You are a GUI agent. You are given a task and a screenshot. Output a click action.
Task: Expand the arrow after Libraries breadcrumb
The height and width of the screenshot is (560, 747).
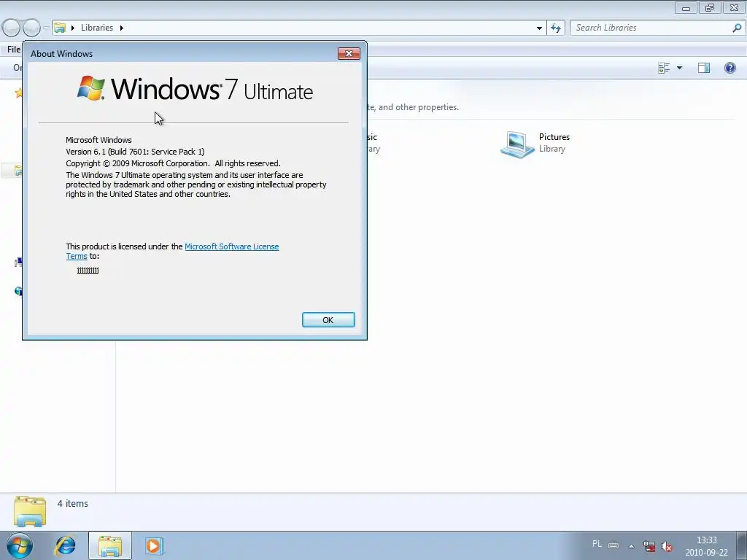click(x=122, y=28)
